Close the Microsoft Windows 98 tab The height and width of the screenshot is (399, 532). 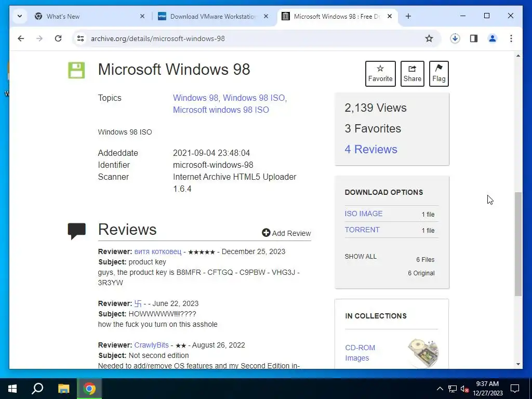coord(390,16)
